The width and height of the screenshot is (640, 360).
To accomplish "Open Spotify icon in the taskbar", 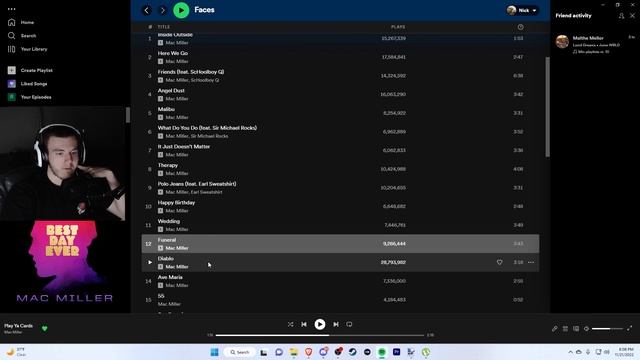I will click(x=382, y=352).
